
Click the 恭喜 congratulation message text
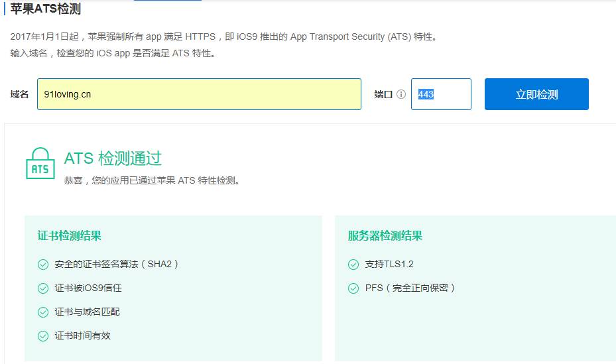(151, 180)
